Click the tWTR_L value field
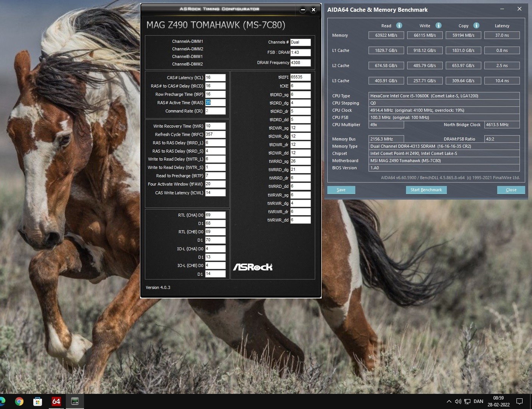The image size is (532, 409). click(215, 159)
